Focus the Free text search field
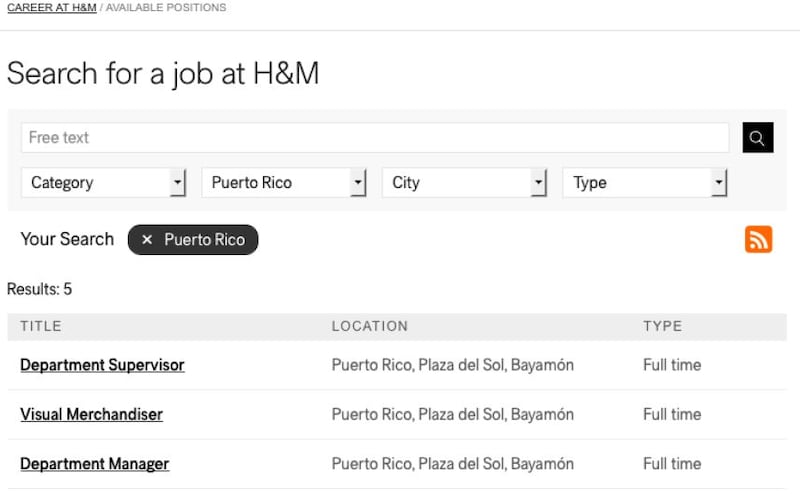Image resolution: width=800 pixels, height=503 pixels. coord(374,138)
